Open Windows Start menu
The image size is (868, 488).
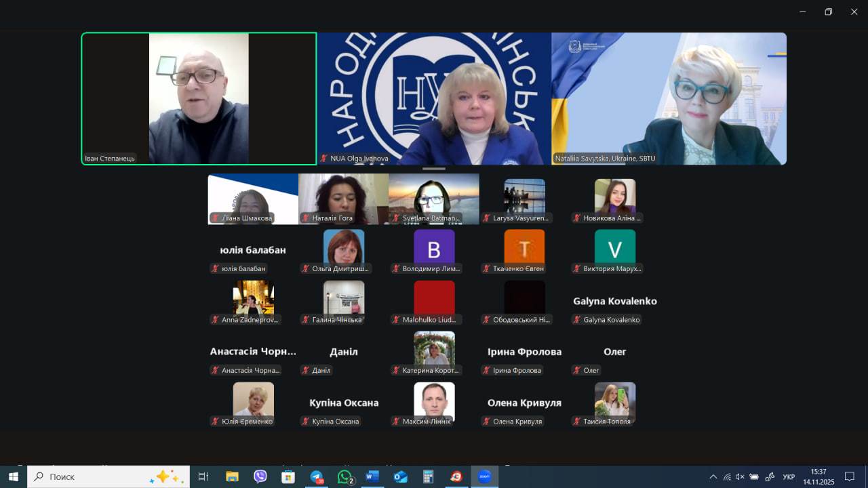(x=14, y=476)
